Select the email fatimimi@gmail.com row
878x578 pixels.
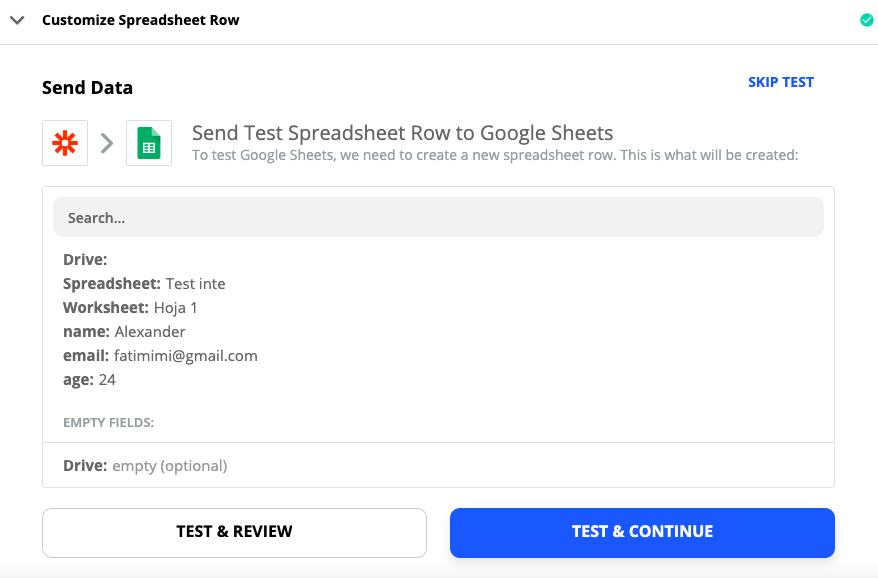coord(160,356)
